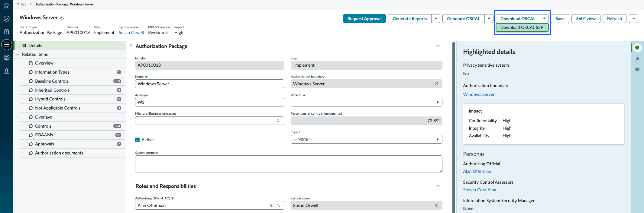Image resolution: width=644 pixels, height=213 pixels.
Task: Open the Home icon in left rail
Action: pos(6,5)
